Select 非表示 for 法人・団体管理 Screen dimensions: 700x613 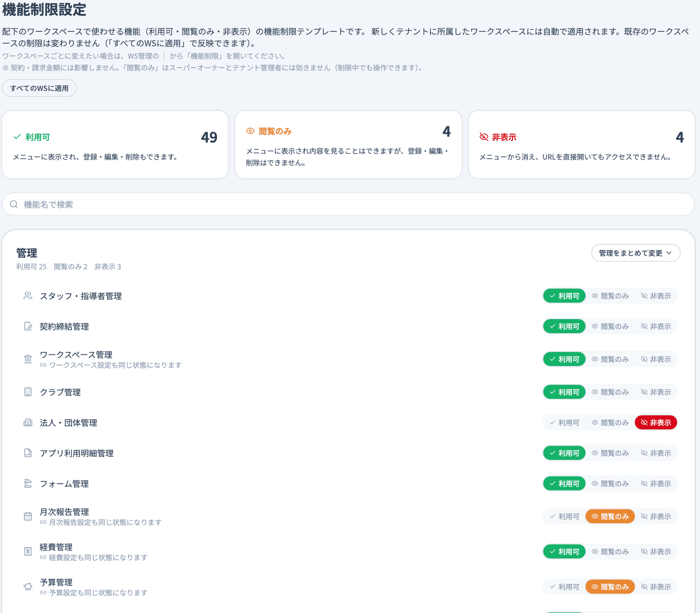[x=656, y=423]
